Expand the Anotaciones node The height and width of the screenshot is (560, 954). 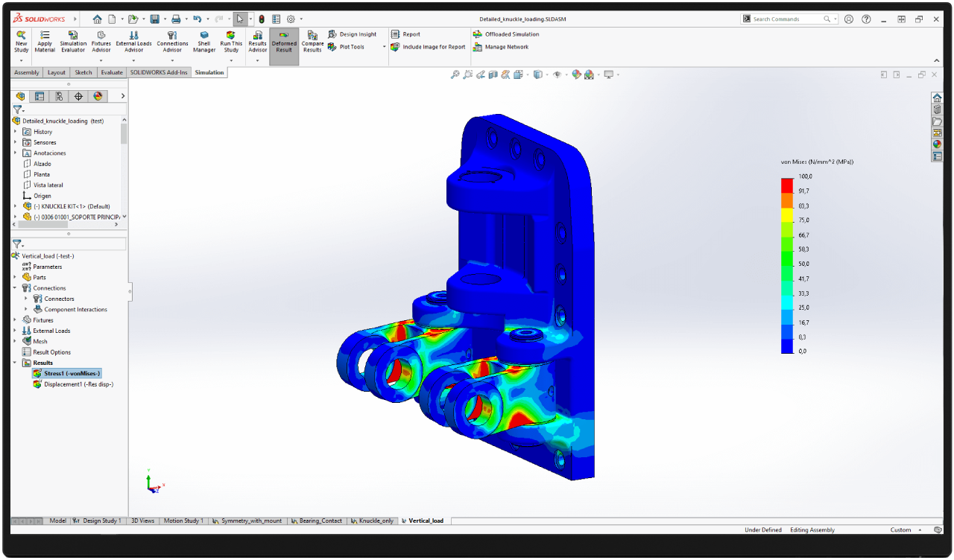[x=15, y=153]
